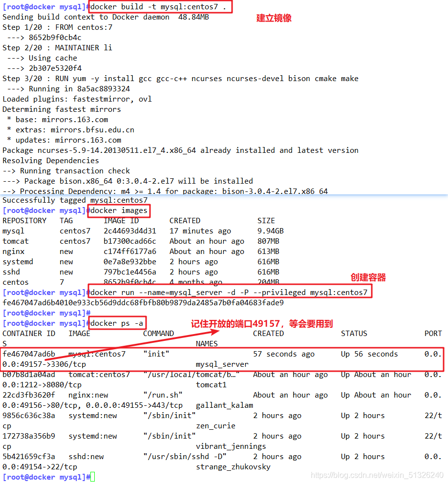448x484 pixels.
Task: Click the '/run.sh' command of nginx container
Action: [x=163, y=395]
